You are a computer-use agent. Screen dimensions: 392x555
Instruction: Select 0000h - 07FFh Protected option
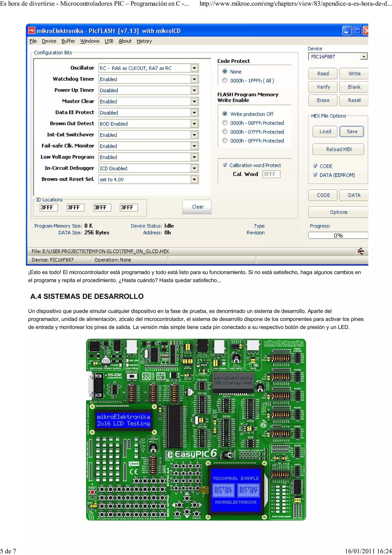coord(225,132)
